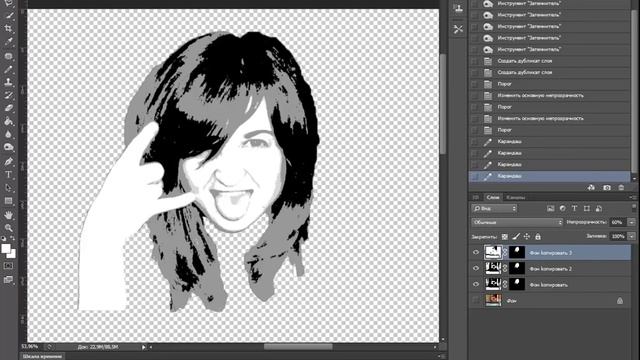Select the Healing Brush tool
Image resolution: width=640 pixels, height=360 pixels.
click(8, 56)
